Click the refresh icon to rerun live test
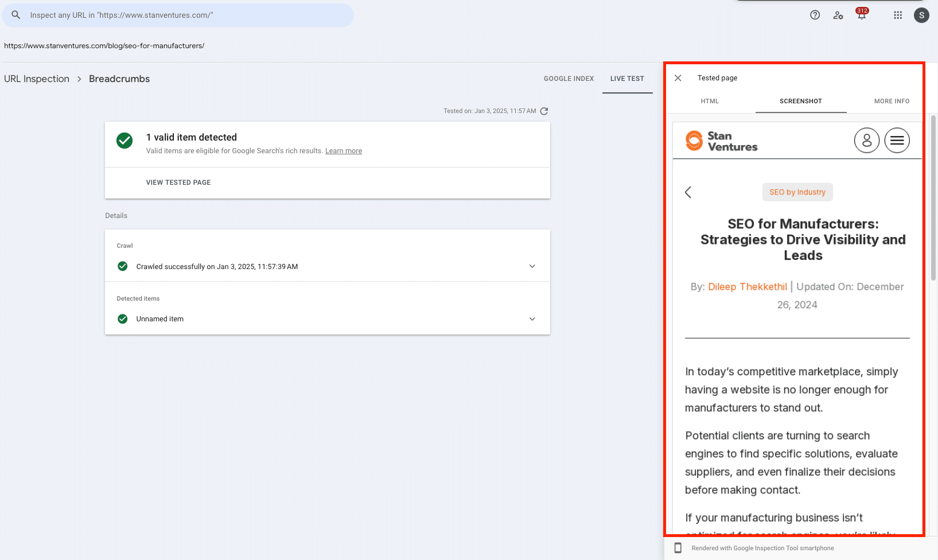Image resolution: width=938 pixels, height=560 pixels. pyautogui.click(x=544, y=111)
